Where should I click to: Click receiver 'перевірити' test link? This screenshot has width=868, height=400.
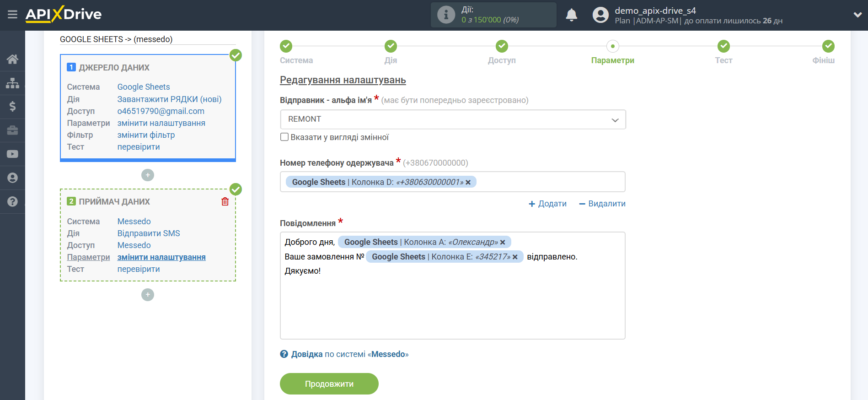point(139,269)
